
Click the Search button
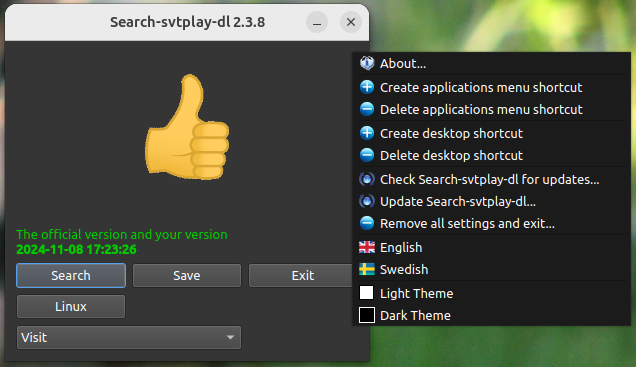[71, 275]
